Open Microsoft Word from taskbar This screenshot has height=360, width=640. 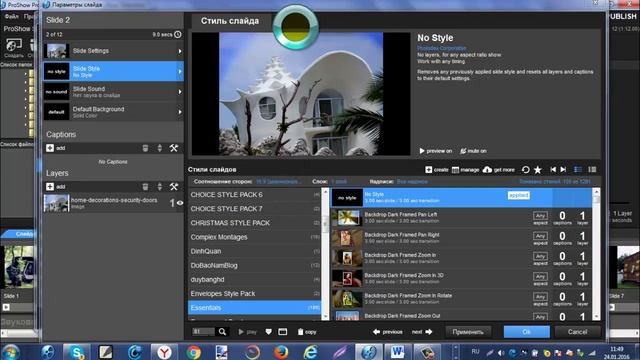pos(397,352)
